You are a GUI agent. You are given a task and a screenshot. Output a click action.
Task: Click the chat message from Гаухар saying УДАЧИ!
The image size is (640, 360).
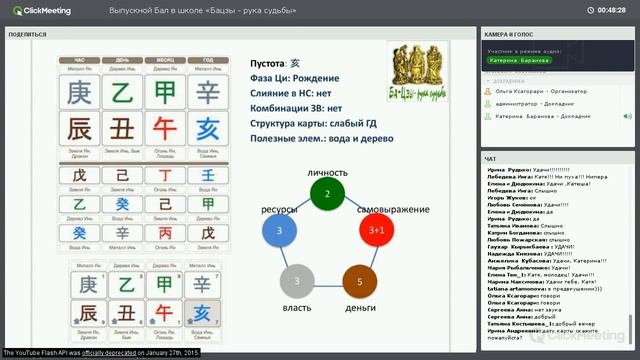[x=531, y=247]
